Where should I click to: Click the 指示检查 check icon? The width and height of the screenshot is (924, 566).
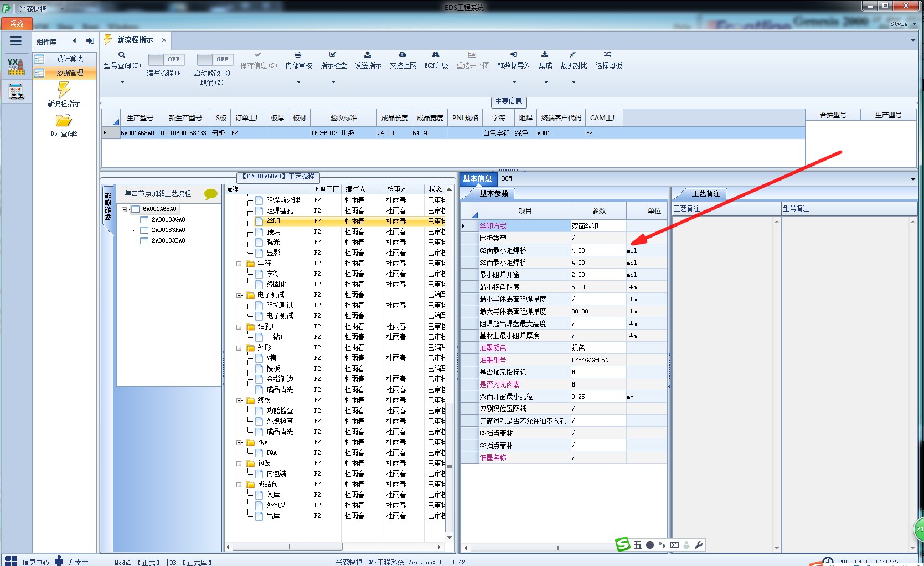(x=333, y=55)
